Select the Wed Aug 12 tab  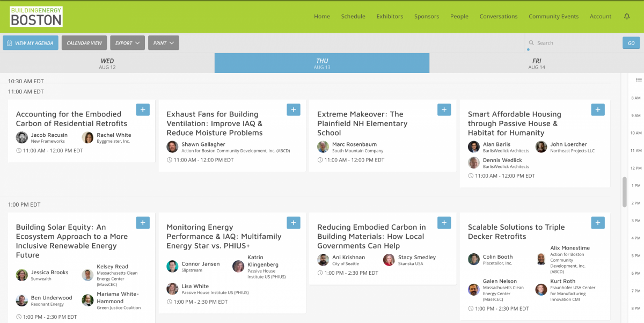click(x=107, y=63)
